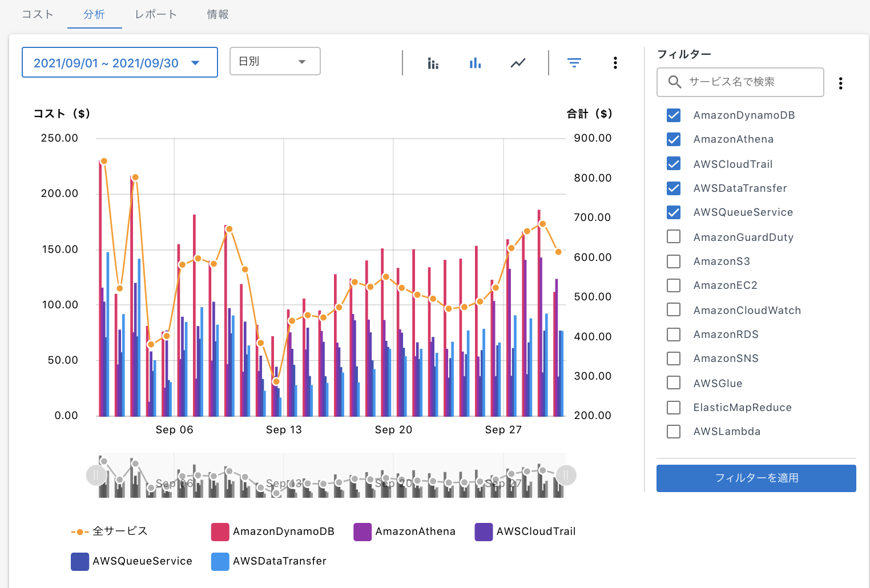Check AmazonGuardDuty filter
Viewport: 870px width, 588px height.
point(674,237)
